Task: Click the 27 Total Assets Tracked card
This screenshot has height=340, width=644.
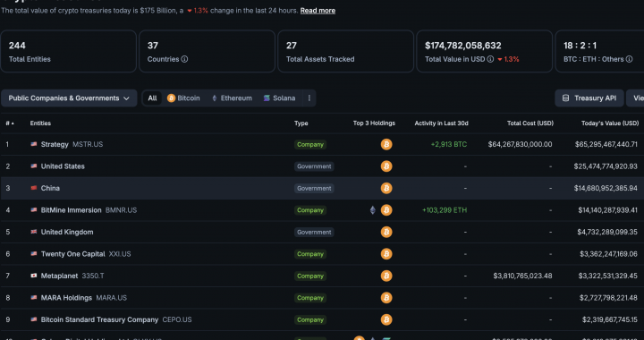Action: pos(346,51)
